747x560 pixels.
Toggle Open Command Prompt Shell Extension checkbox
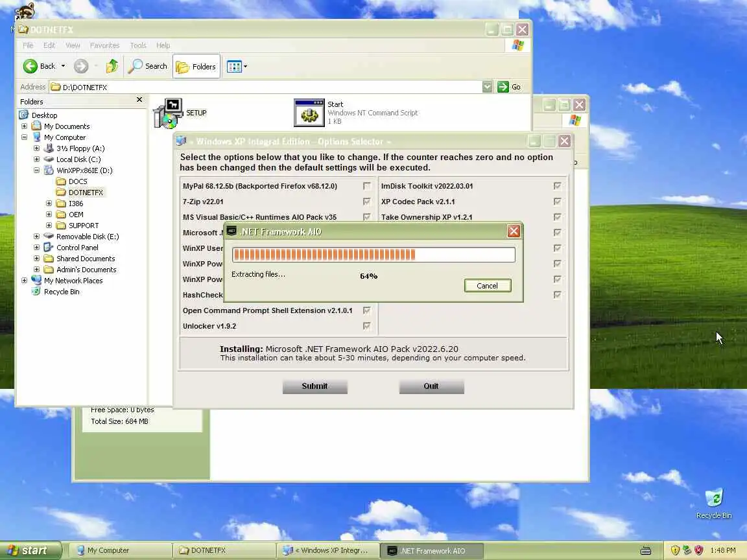point(367,310)
